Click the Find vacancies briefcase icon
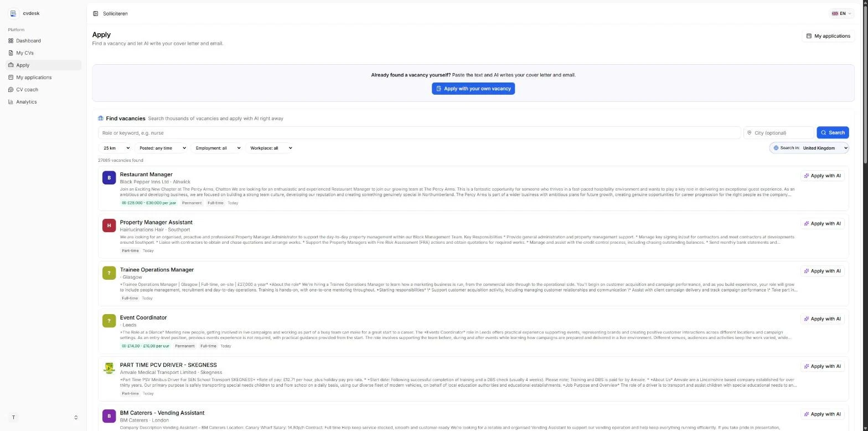Screen dimensions: 868x431 click(101, 119)
